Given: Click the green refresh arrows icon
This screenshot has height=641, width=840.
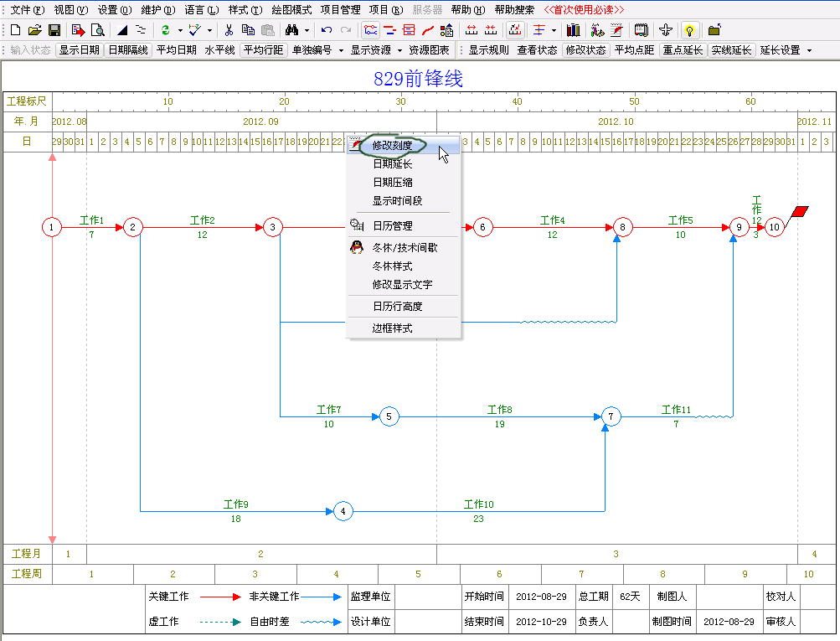Looking at the screenshot, I should [x=166, y=30].
